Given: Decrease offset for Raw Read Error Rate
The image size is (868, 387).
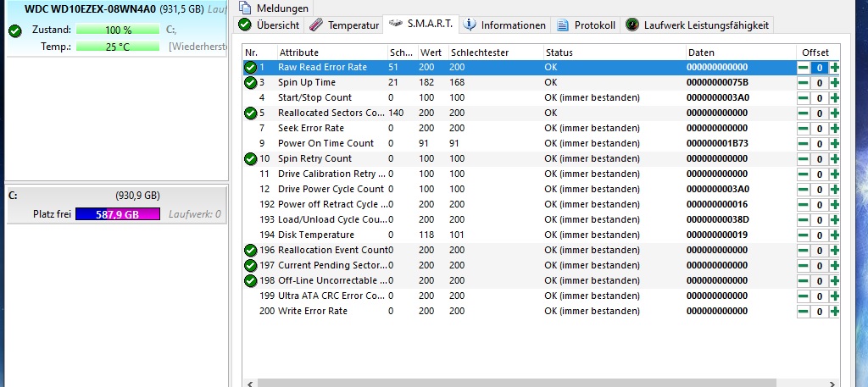Looking at the screenshot, I should coord(804,68).
